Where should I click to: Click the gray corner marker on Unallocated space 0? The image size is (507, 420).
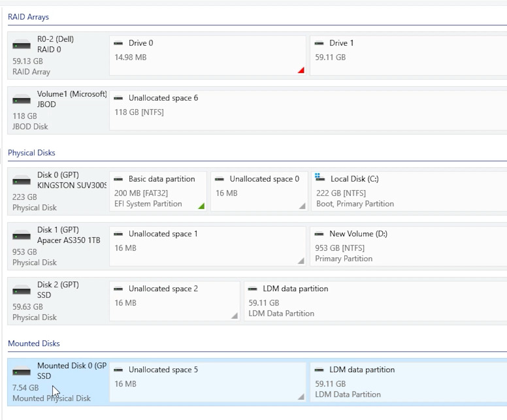[303, 206]
